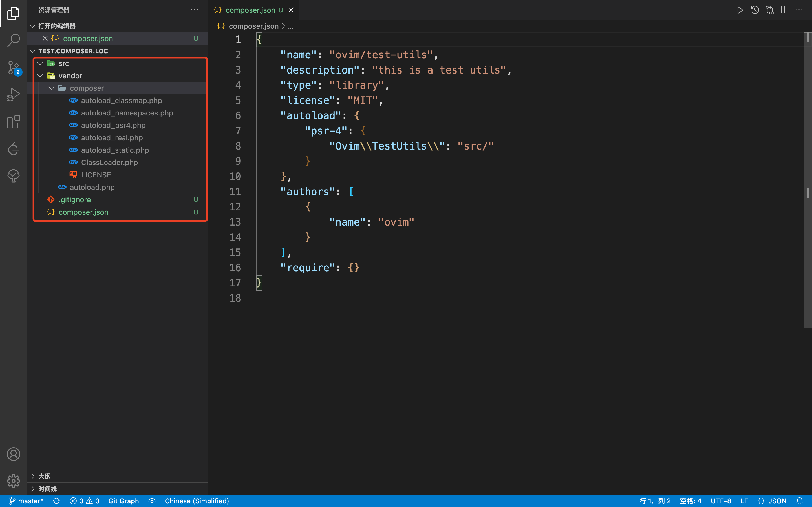Image resolution: width=812 pixels, height=507 pixels.
Task: Open the Source Control view with badge 2
Action: coord(14,68)
